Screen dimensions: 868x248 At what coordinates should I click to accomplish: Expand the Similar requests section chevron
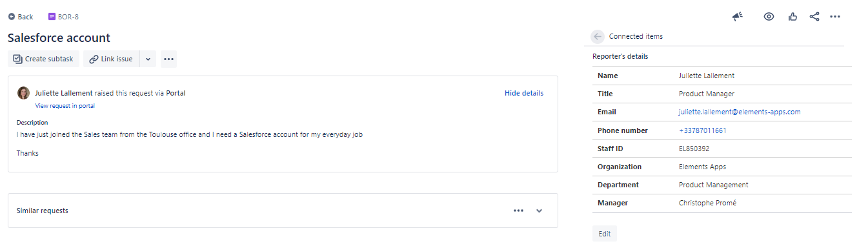(x=540, y=211)
